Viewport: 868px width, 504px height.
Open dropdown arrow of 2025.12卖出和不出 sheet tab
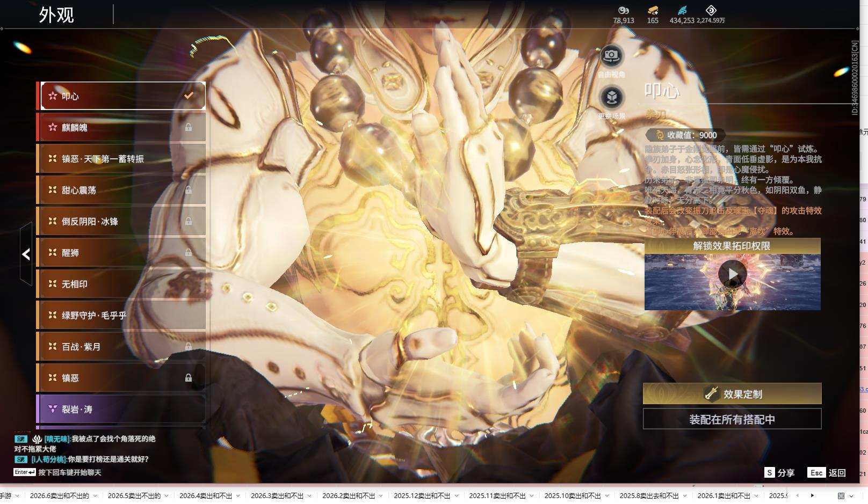click(456, 496)
